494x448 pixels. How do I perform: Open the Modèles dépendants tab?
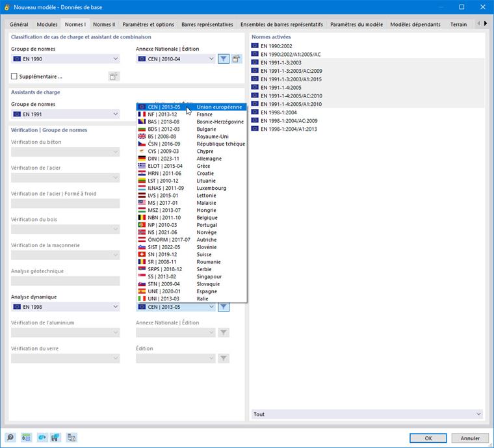415,24
